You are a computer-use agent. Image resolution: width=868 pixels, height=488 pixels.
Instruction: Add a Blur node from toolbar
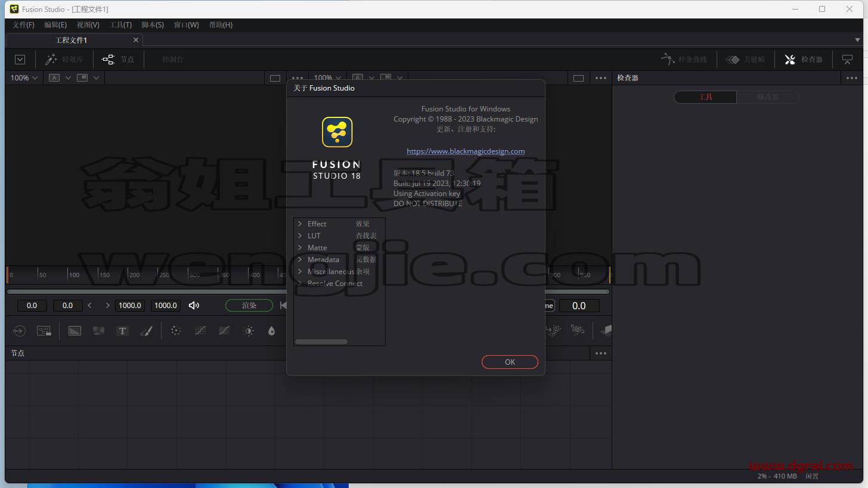[x=272, y=331]
